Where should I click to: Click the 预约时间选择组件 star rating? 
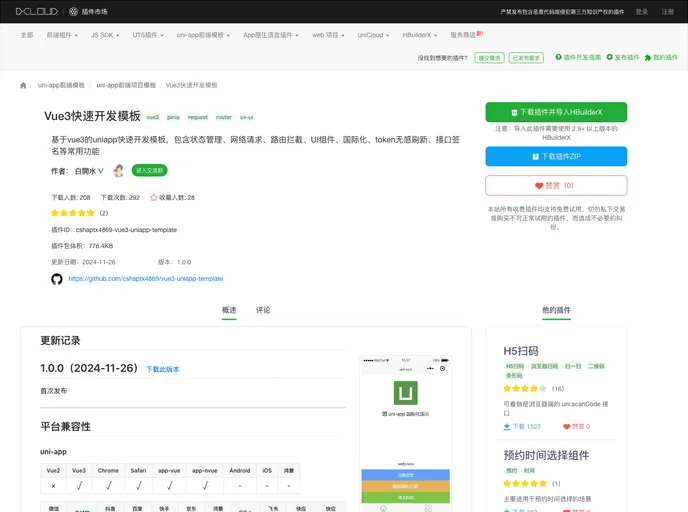coord(525,483)
